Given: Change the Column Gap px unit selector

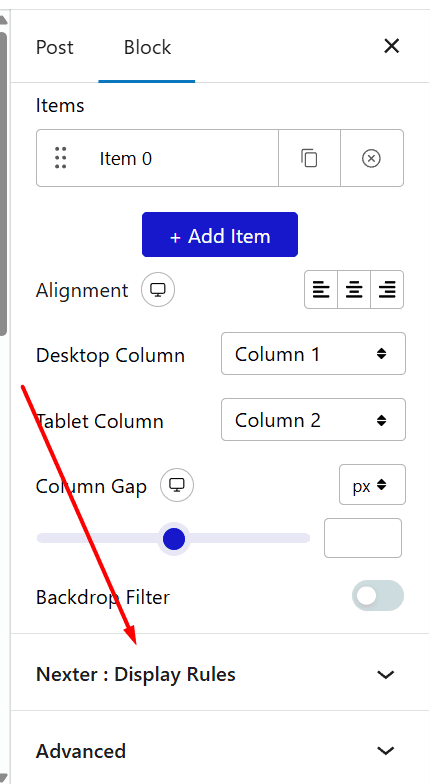Looking at the screenshot, I should click(x=372, y=484).
